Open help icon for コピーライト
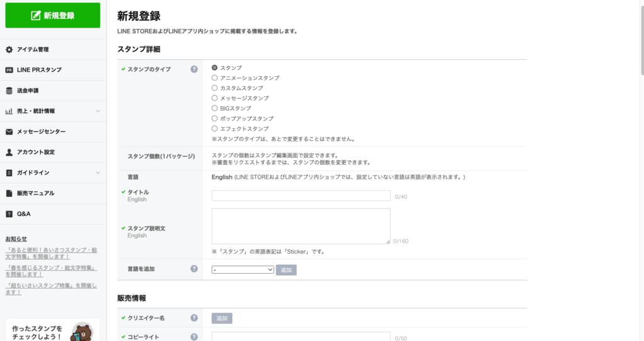This screenshot has height=341, width=644. [194, 337]
